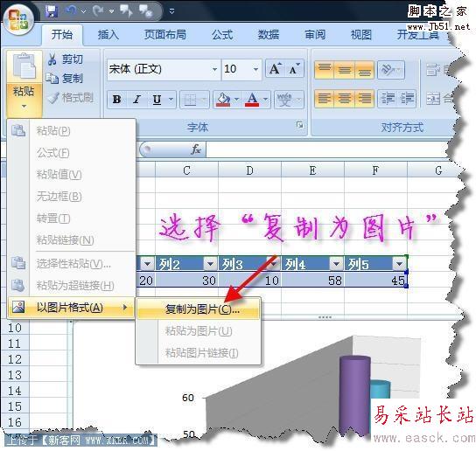476x451 pixels.
Task: Expand fill color dropdown arrow
Action: 237,99
